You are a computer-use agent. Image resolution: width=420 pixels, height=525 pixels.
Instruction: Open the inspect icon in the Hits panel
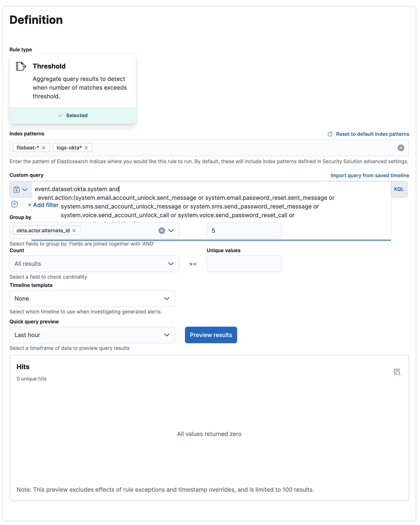tap(397, 372)
